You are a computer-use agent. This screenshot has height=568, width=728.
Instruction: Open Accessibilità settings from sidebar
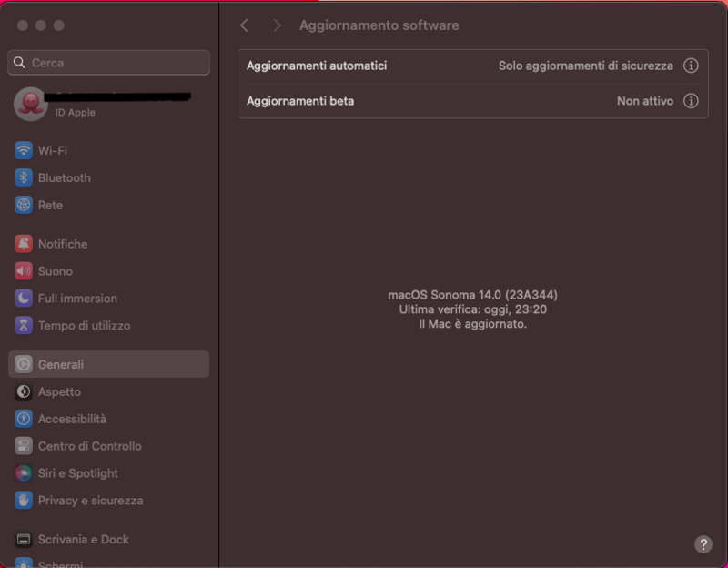pyautogui.click(x=108, y=419)
